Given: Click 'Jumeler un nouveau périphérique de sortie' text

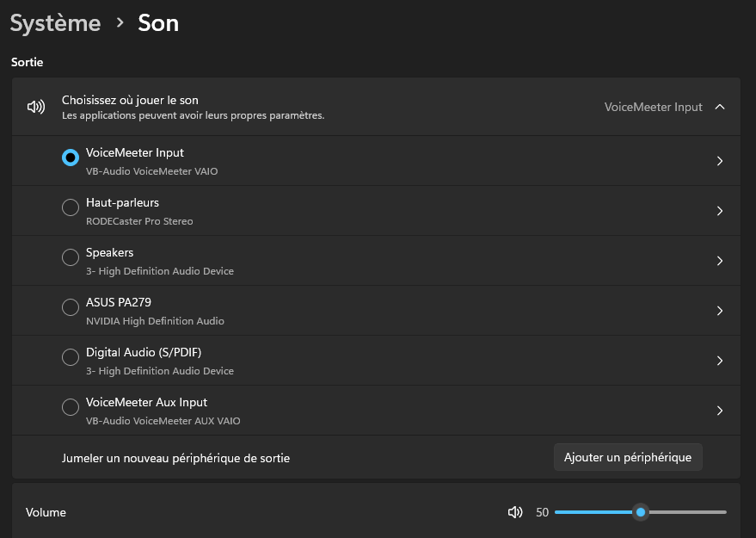Looking at the screenshot, I should pyautogui.click(x=175, y=458).
